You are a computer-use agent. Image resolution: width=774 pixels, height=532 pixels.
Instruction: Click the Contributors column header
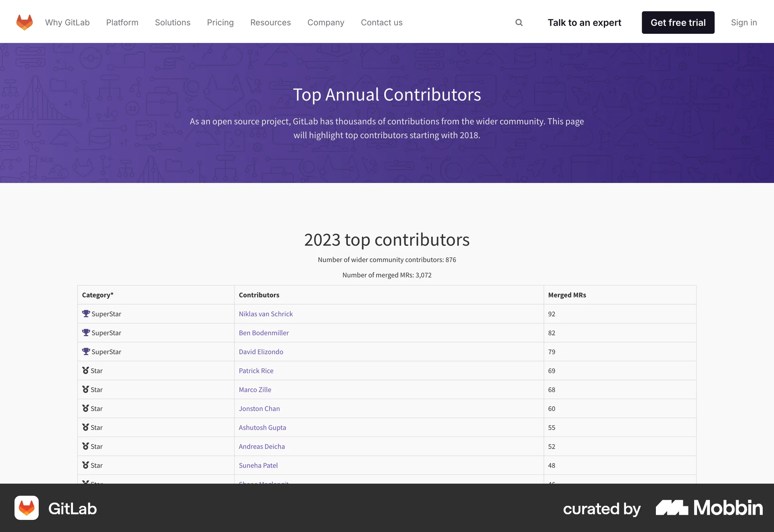pyautogui.click(x=259, y=295)
